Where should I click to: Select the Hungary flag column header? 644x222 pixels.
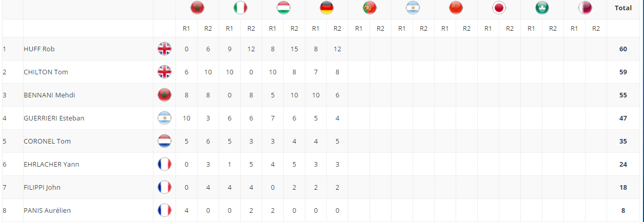coord(283,8)
